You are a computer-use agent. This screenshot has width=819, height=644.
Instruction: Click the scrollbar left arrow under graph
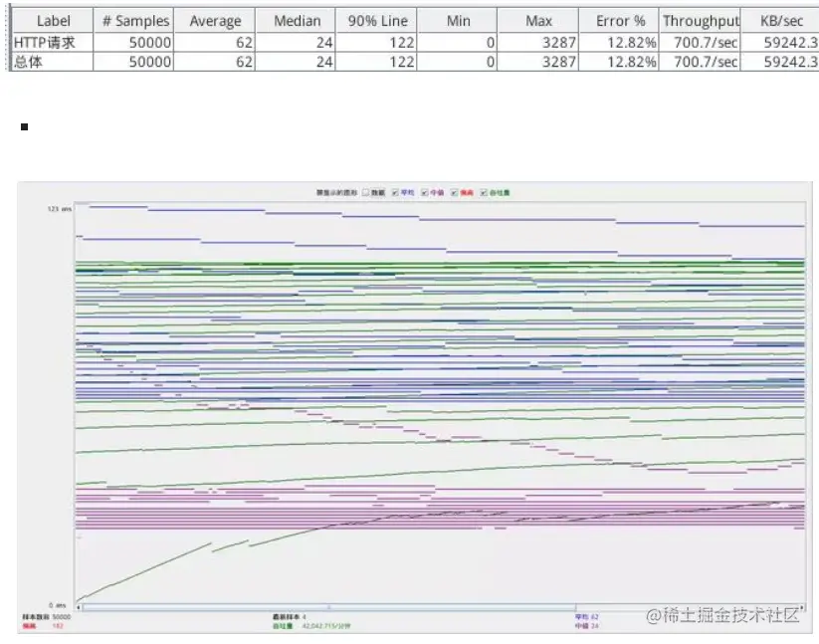pyautogui.click(x=79, y=607)
